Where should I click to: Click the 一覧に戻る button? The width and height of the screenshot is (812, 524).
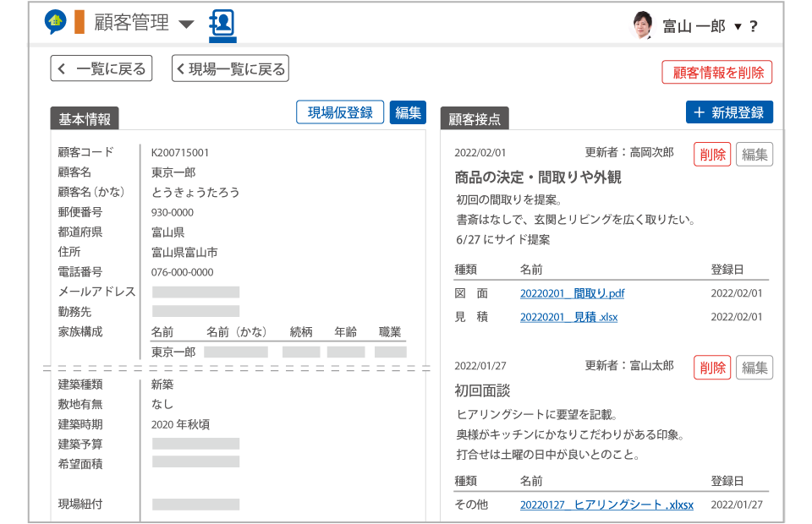(x=100, y=68)
